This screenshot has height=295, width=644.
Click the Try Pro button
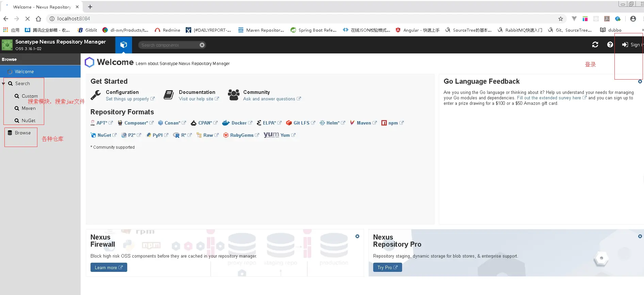pos(387,267)
